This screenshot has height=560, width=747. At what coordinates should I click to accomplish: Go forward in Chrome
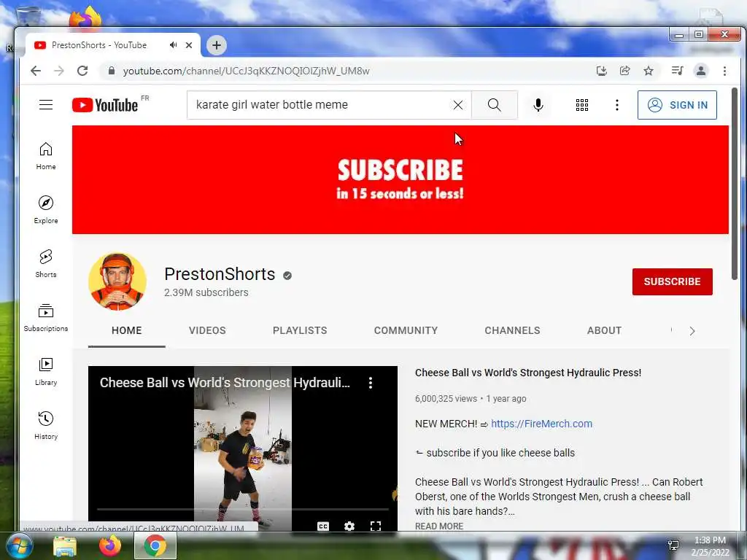58,71
